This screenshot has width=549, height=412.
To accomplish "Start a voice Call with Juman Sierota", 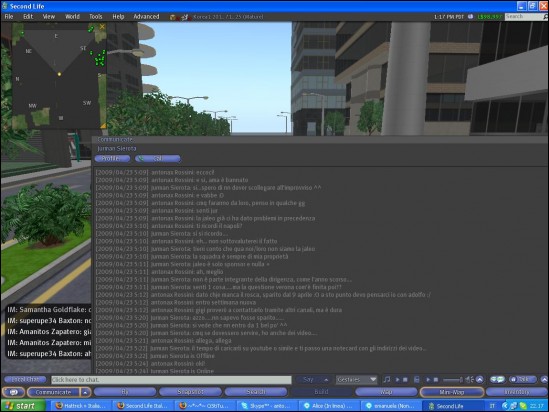I will click(158, 159).
